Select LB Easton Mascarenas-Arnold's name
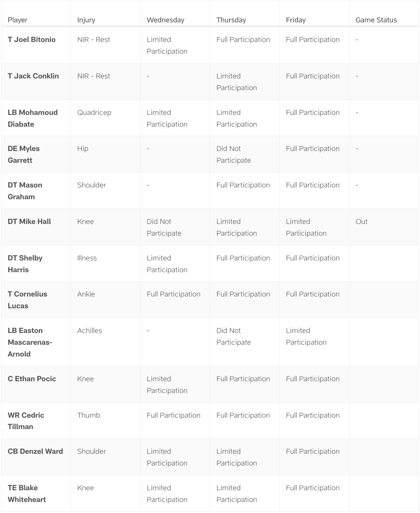Screen dimensions: 420x513 30,342
